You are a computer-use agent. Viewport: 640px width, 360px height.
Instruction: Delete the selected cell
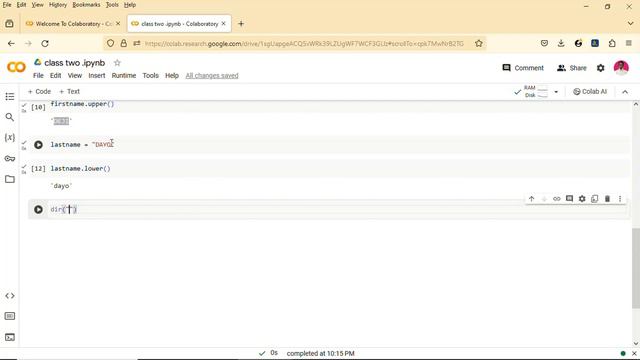607,199
